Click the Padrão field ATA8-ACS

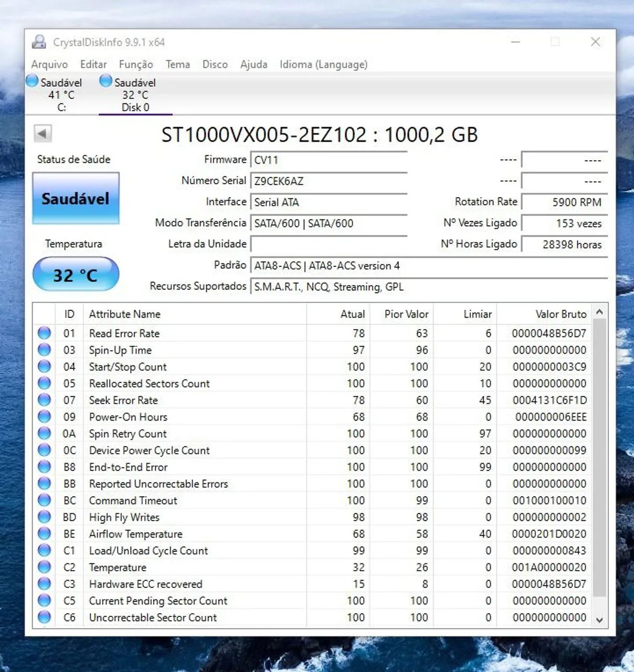pos(429,266)
